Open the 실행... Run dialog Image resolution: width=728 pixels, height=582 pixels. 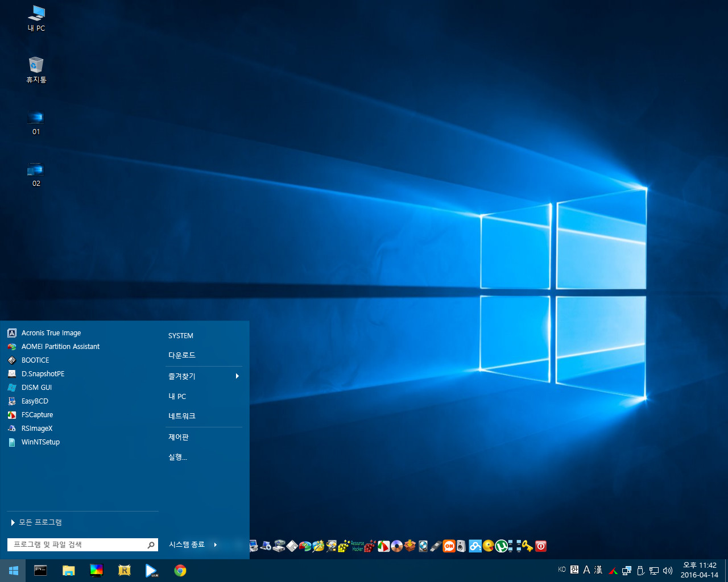click(x=177, y=457)
